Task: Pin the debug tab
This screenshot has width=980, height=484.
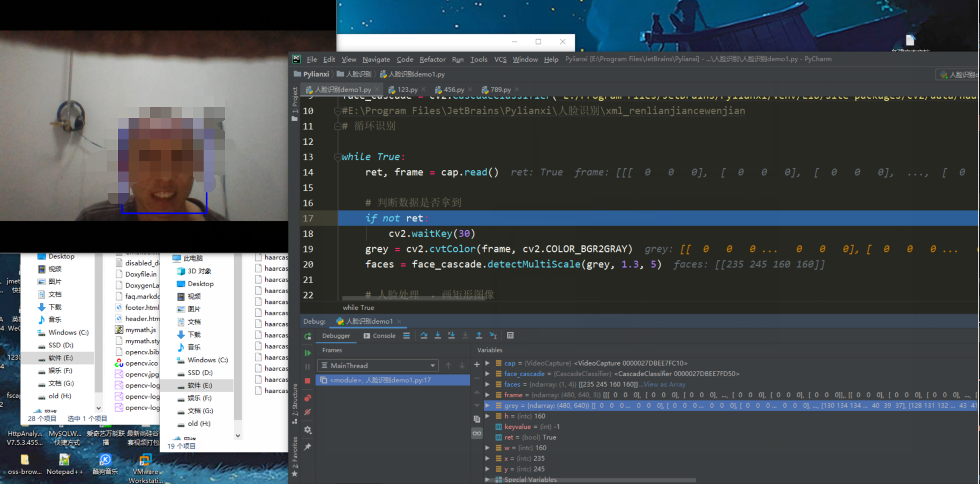Action: click(308, 446)
